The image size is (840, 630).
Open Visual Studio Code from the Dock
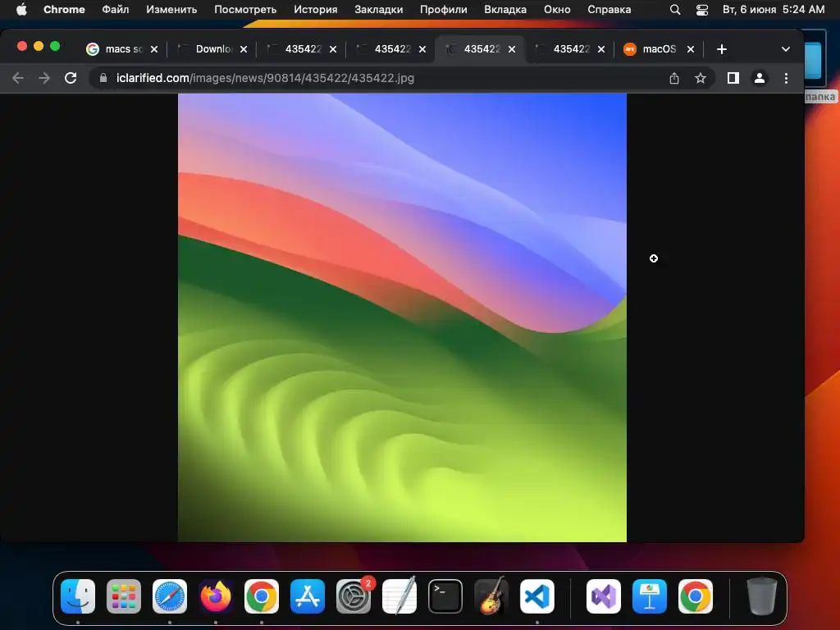(x=537, y=596)
